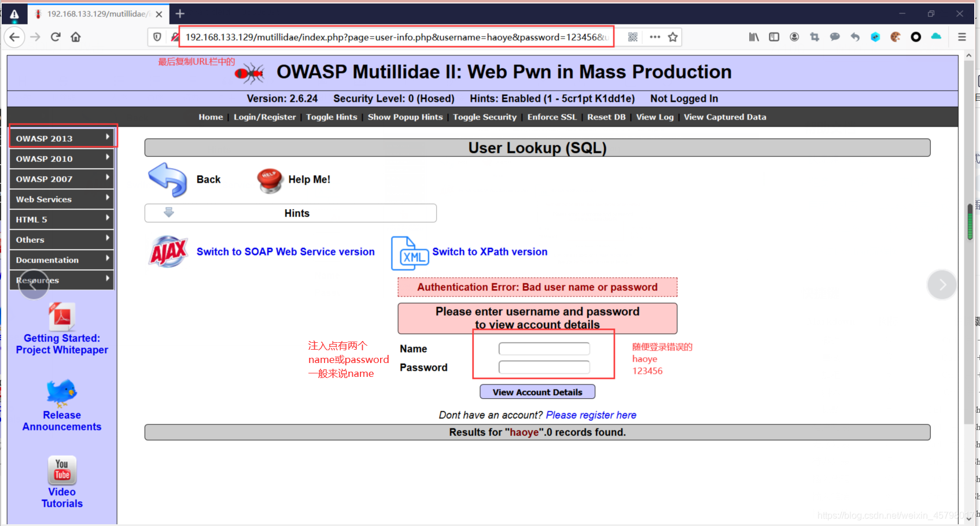Click the browser URL address bar
The width and height of the screenshot is (980, 526).
coord(396,37)
